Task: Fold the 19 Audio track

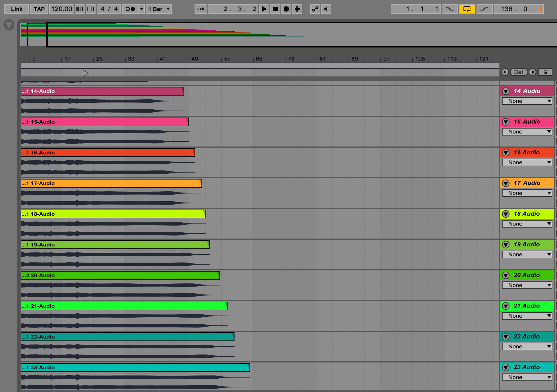Action: click(x=506, y=245)
